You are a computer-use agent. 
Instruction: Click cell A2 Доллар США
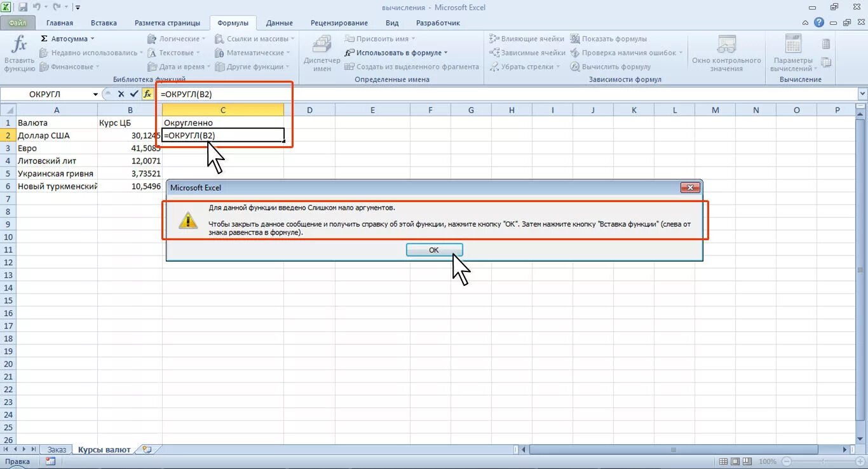(57, 135)
